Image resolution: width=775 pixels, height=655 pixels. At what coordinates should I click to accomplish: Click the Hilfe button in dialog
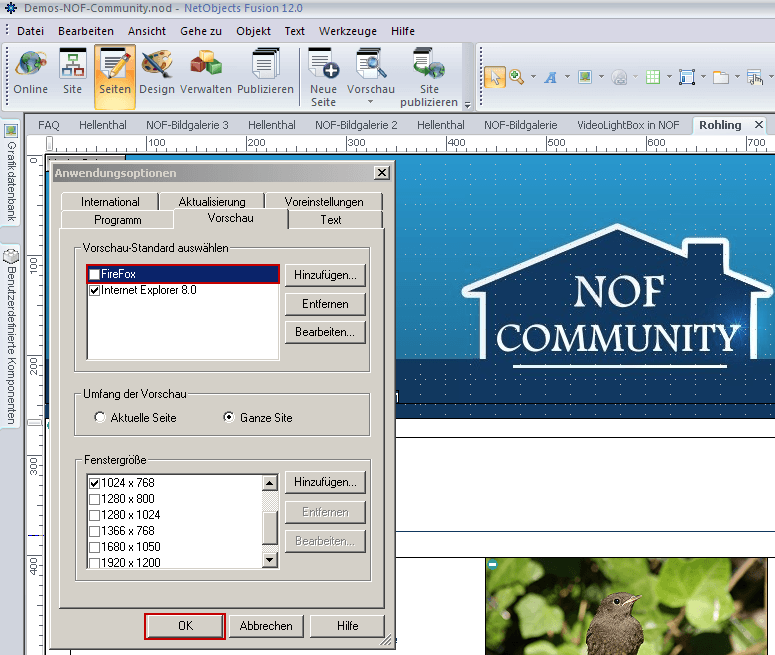click(x=347, y=626)
